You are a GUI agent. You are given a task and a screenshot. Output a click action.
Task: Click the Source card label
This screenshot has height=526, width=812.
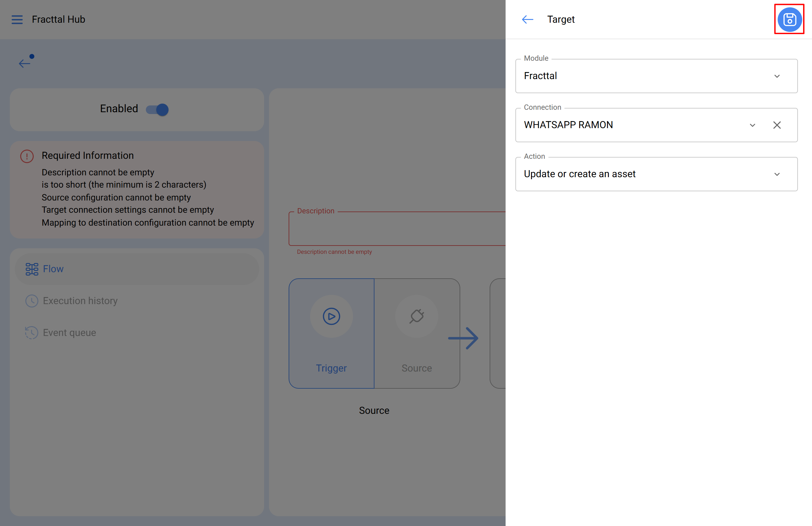(x=417, y=368)
